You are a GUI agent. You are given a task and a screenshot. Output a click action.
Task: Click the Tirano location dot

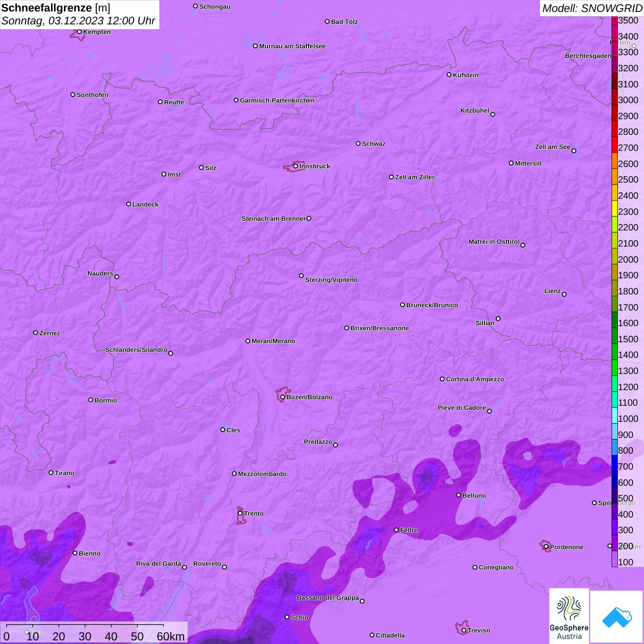click(x=51, y=472)
